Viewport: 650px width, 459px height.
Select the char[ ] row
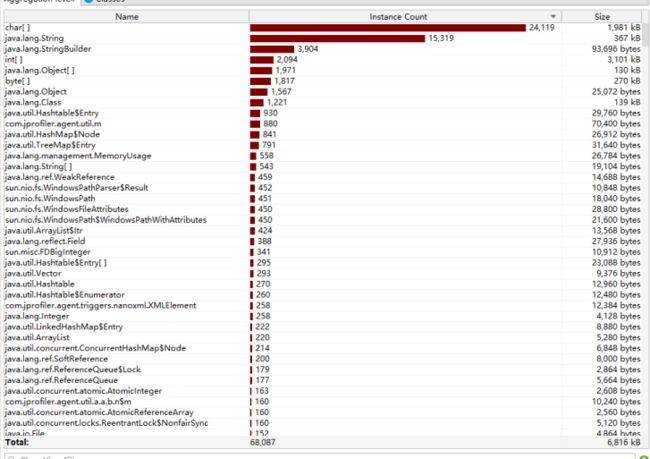point(323,28)
